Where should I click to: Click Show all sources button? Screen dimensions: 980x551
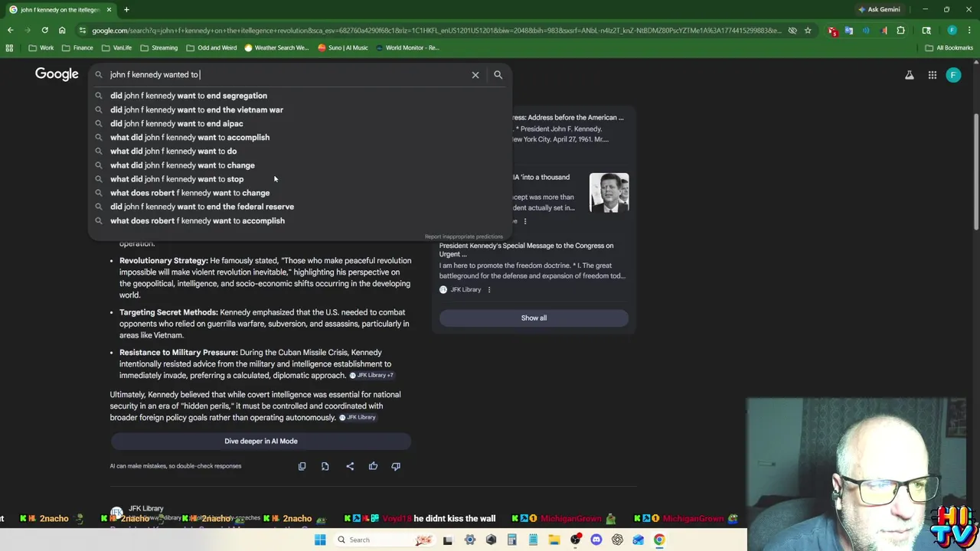[534, 318]
